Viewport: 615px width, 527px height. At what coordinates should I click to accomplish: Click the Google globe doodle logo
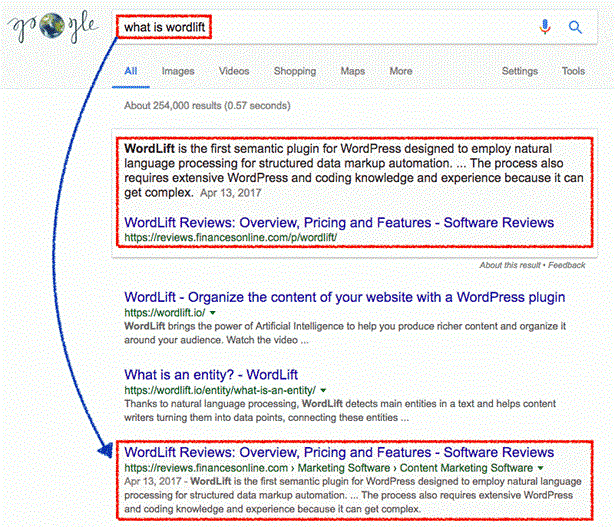(x=53, y=26)
